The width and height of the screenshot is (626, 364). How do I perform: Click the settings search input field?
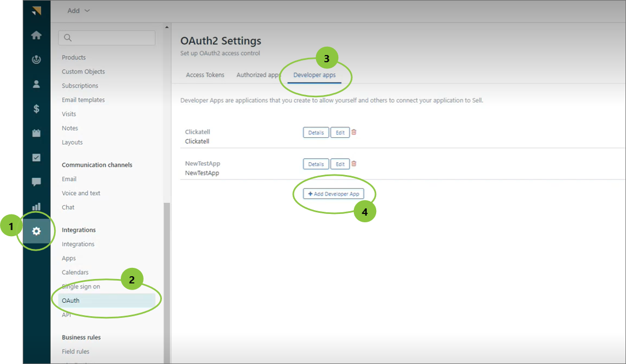click(x=107, y=38)
